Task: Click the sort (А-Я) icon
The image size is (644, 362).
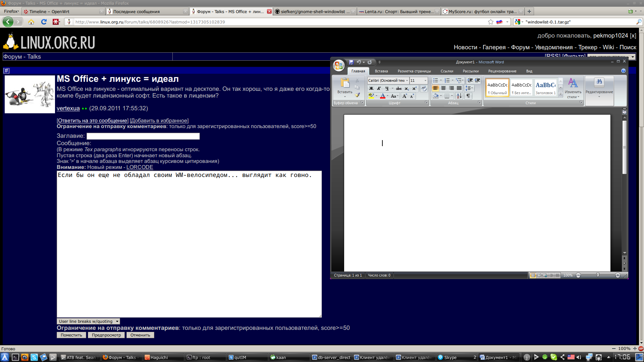Action: [459, 96]
